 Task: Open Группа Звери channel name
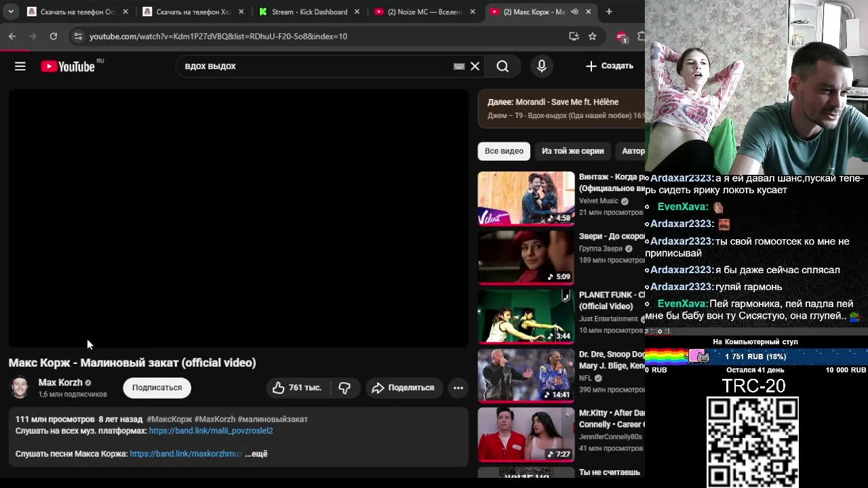pos(601,249)
